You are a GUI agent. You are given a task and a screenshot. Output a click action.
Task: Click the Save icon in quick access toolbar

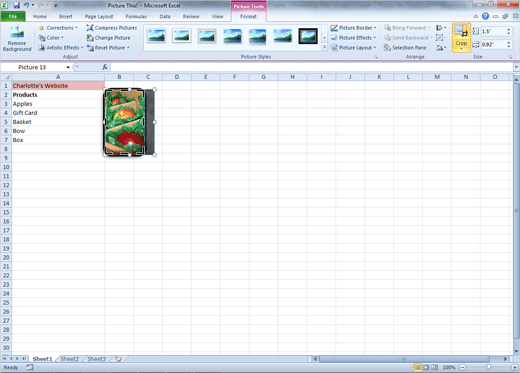click(16, 5)
